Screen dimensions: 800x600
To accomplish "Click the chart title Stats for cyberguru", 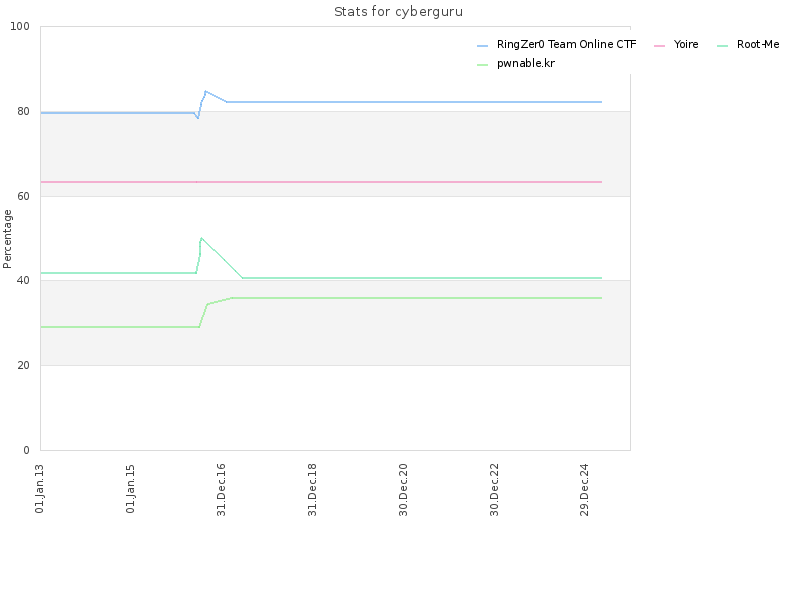I will [398, 11].
